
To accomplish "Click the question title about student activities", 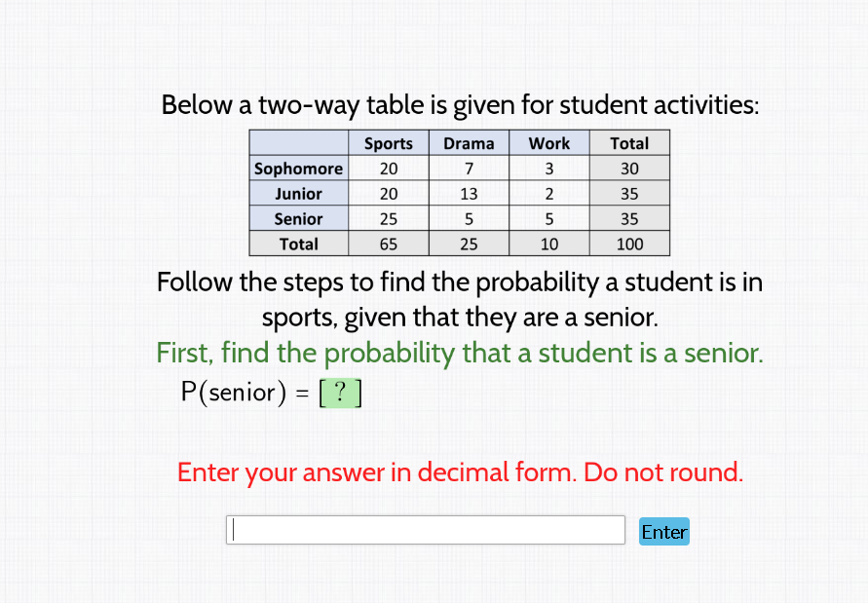I will coord(460,104).
